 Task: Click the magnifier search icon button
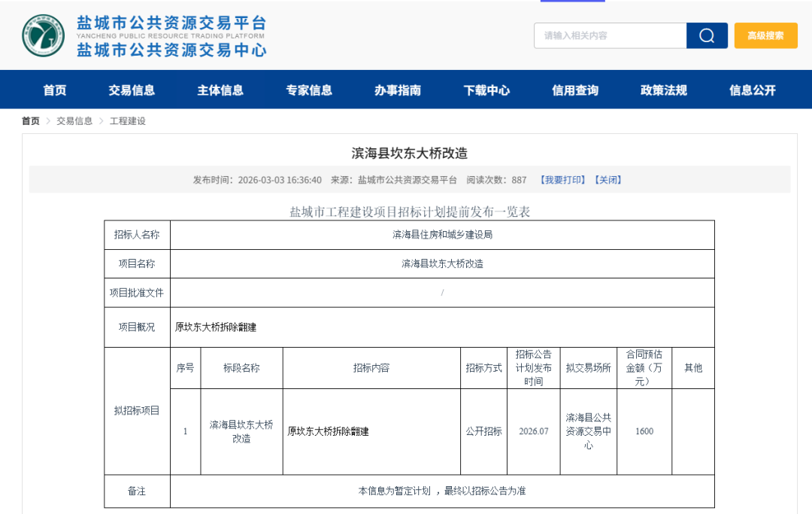click(707, 35)
